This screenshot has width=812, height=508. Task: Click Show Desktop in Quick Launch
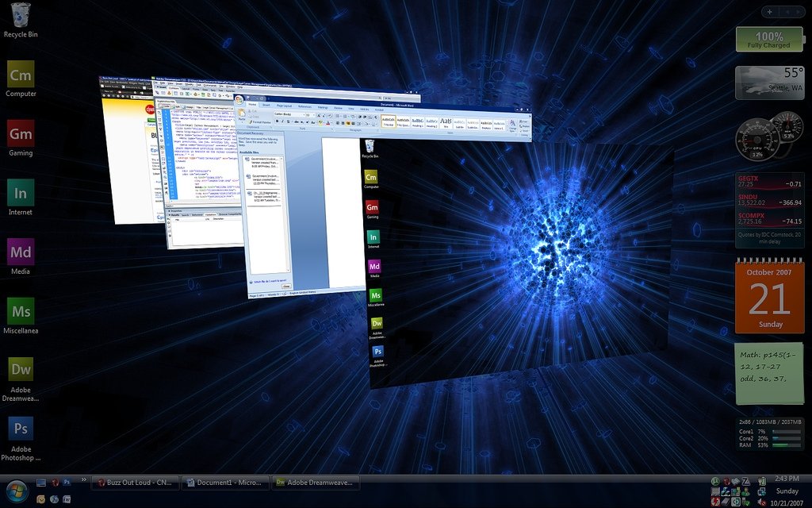click(x=41, y=482)
